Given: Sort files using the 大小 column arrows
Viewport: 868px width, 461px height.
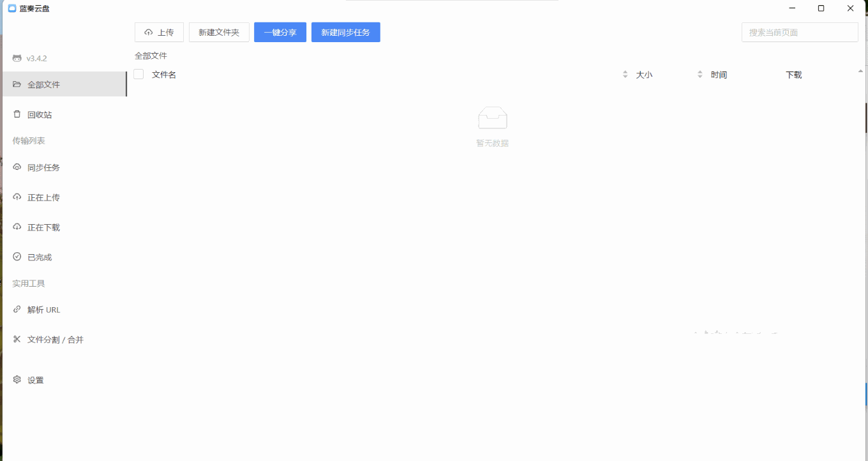Looking at the screenshot, I should [700, 75].
